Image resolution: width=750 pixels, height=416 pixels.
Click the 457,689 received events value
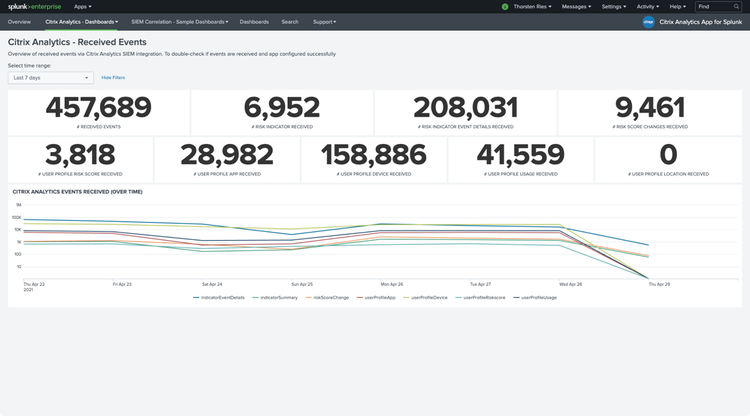[99, 107]
